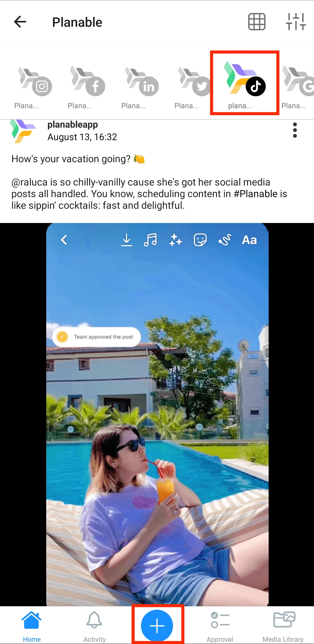The height and width of the screenshot is (644, 314).
Task: Open the Approval tab
Action: [x=220, y=627]
